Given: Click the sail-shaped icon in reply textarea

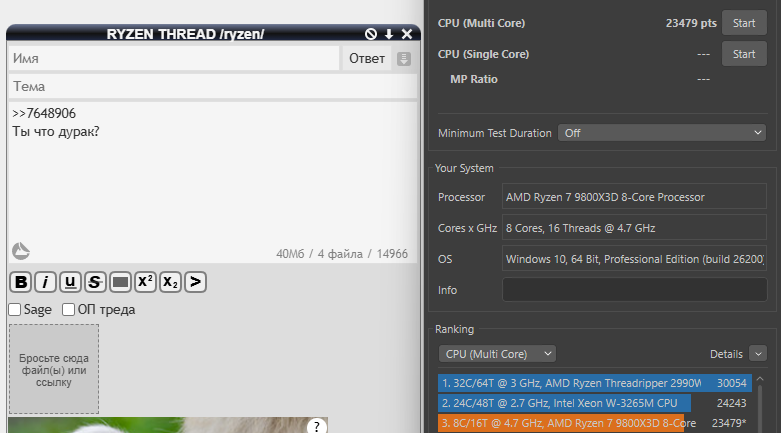Looking at the screenshot, I should [21, 251].
